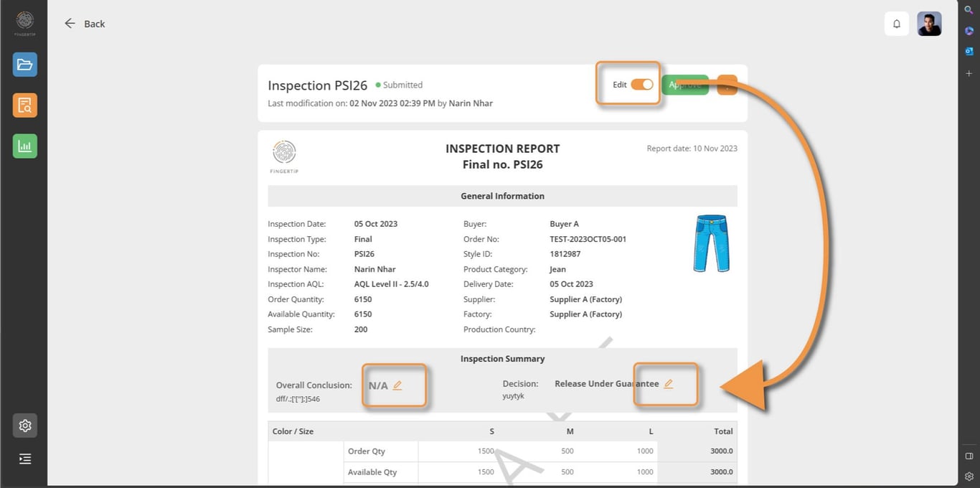
Task: Click the blue jeans product image
Action: [x=711, y=243]
